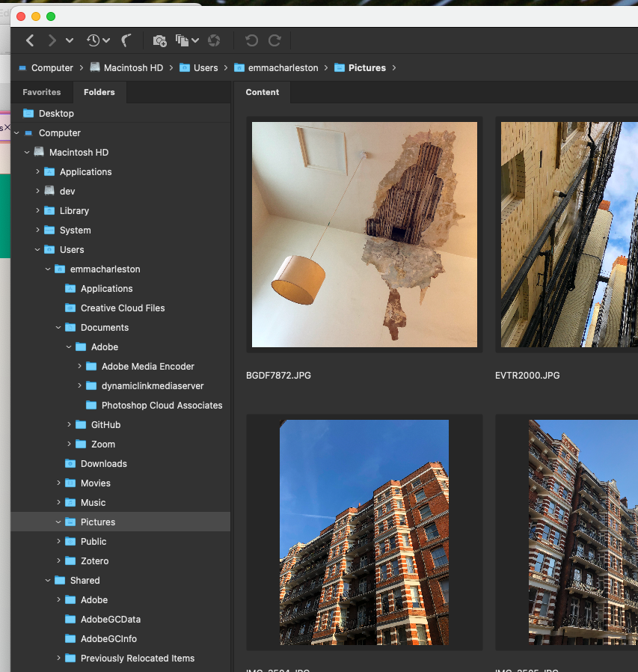Expand the Movies folder

pyautogui.click(x=58, y=483)
